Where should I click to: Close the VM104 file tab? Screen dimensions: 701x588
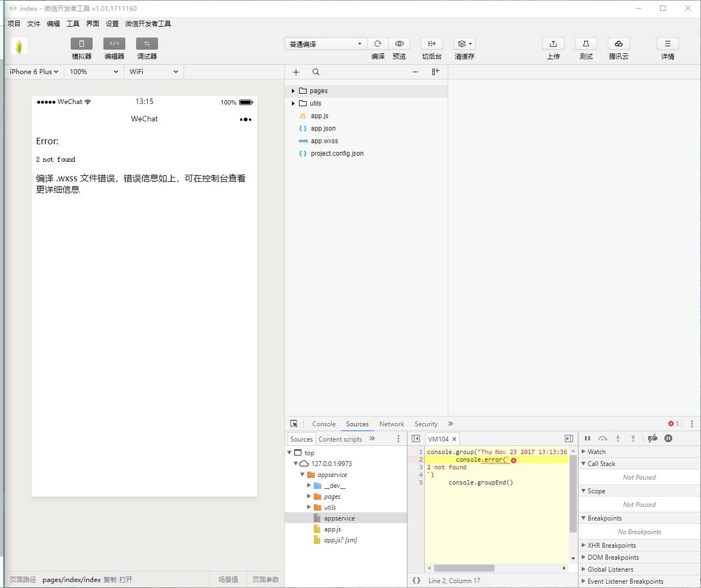click(x=454, y=439)
